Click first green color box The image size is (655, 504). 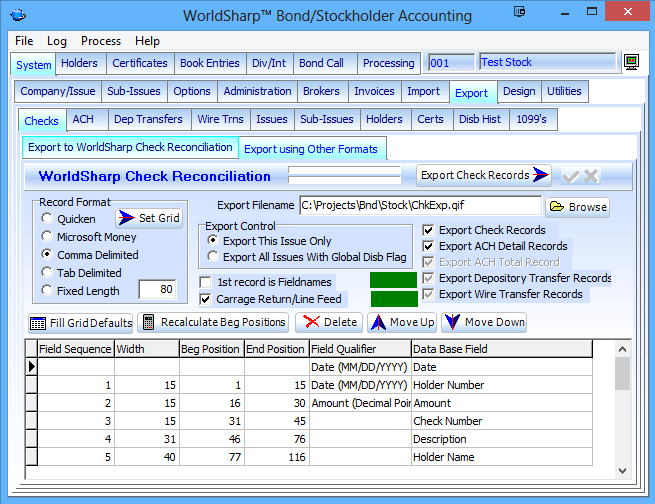pyautogui.click(x=393, y=281)
